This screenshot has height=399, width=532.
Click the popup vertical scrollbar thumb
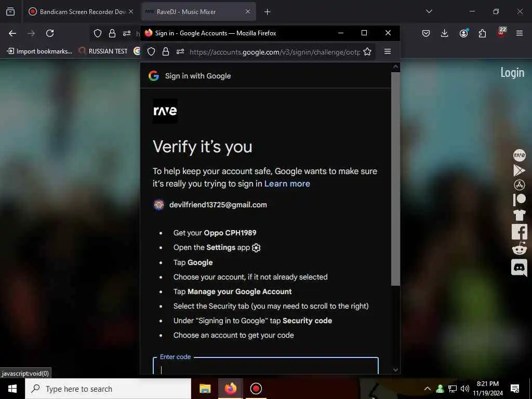point(395,179)
